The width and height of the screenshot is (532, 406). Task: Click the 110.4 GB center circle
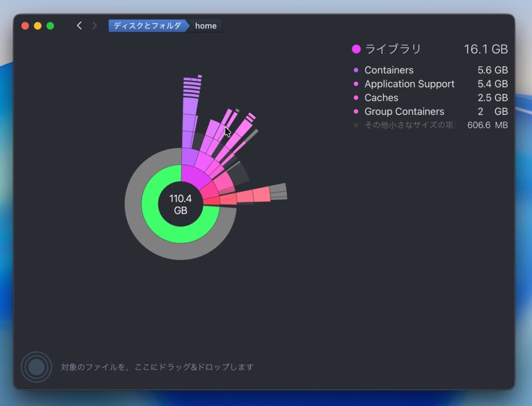(x=180, y=204)
